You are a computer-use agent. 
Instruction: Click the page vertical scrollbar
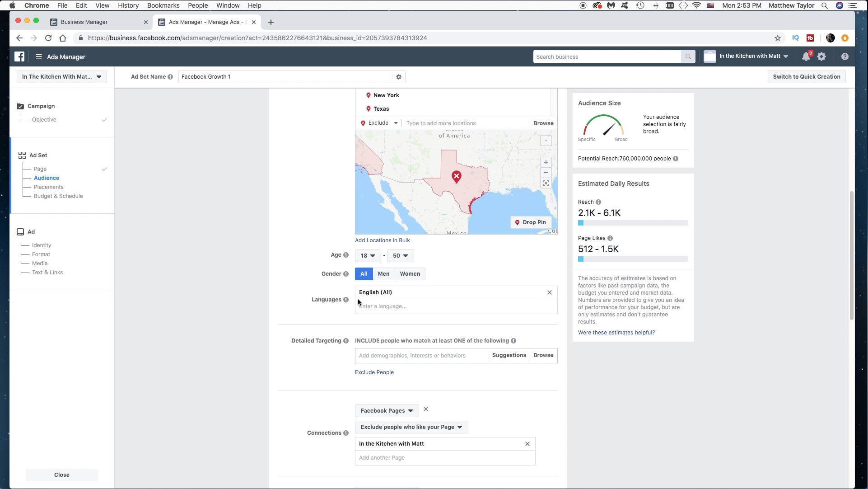tap(852, 255)
